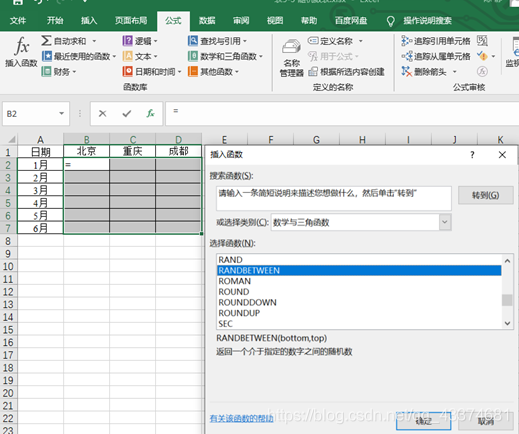The image size is (519, 434).
Task: Click the 确定 OK button
Action: point(423,421)
